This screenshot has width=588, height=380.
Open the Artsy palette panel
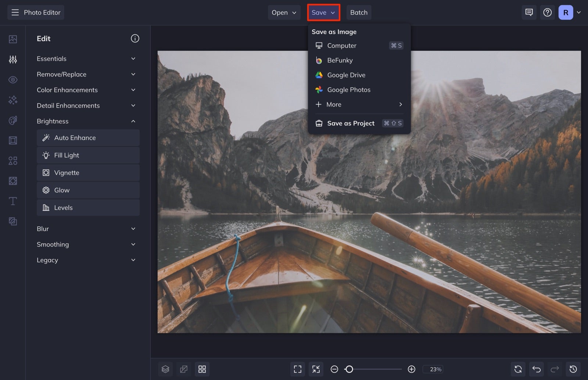12,120
